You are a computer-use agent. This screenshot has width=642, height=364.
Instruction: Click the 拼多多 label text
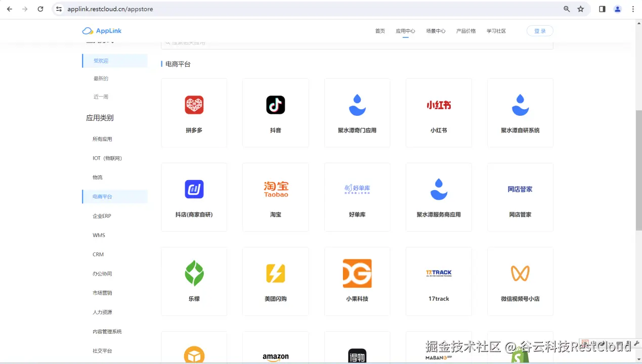(194, 130)
